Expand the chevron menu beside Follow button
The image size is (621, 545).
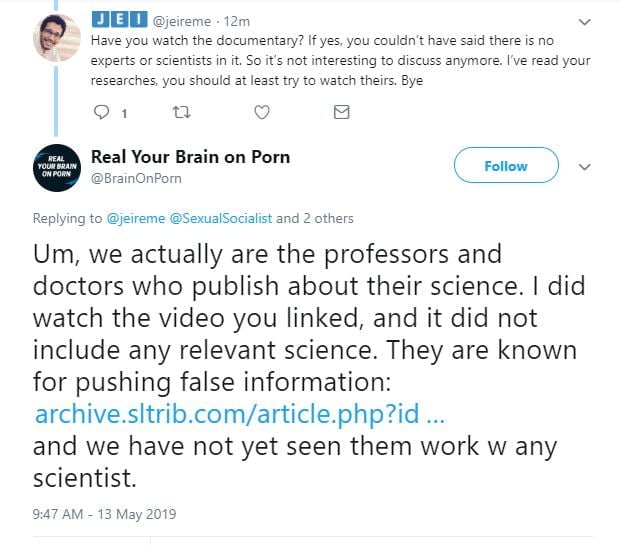pos(586,166)
